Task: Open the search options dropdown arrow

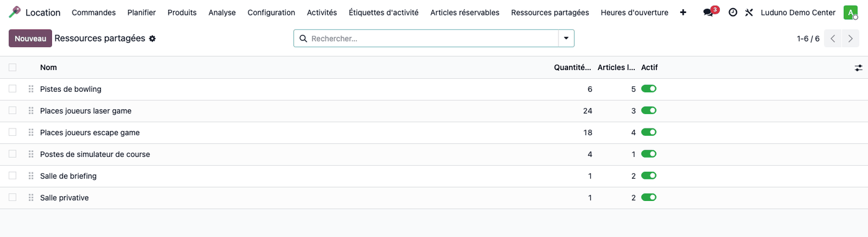Action: (x=566, y=38)
